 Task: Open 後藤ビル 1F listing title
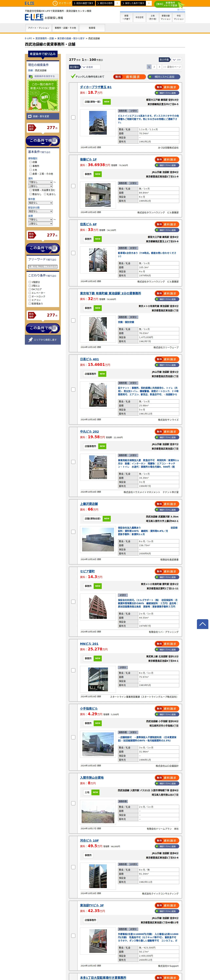[x=88, y=159]
